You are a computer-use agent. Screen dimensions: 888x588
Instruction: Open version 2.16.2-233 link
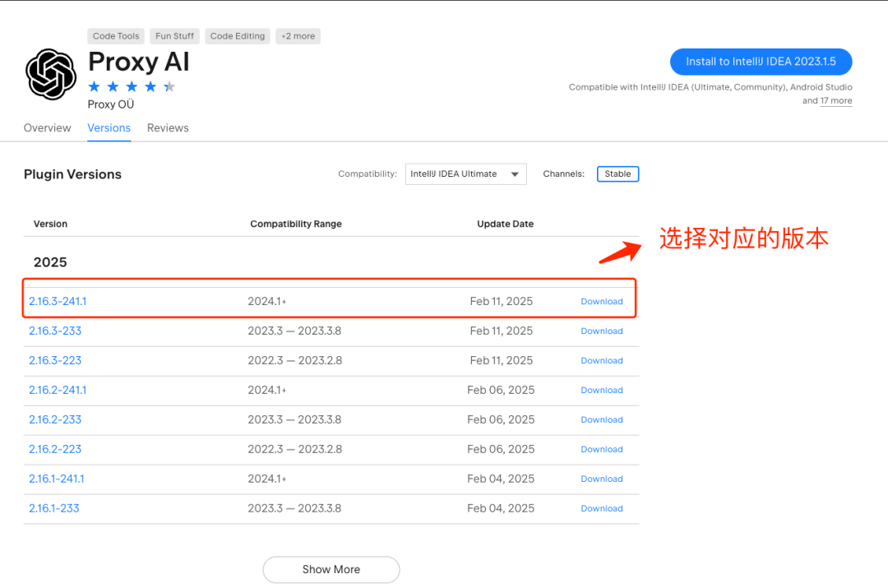(x=55, y=419)
